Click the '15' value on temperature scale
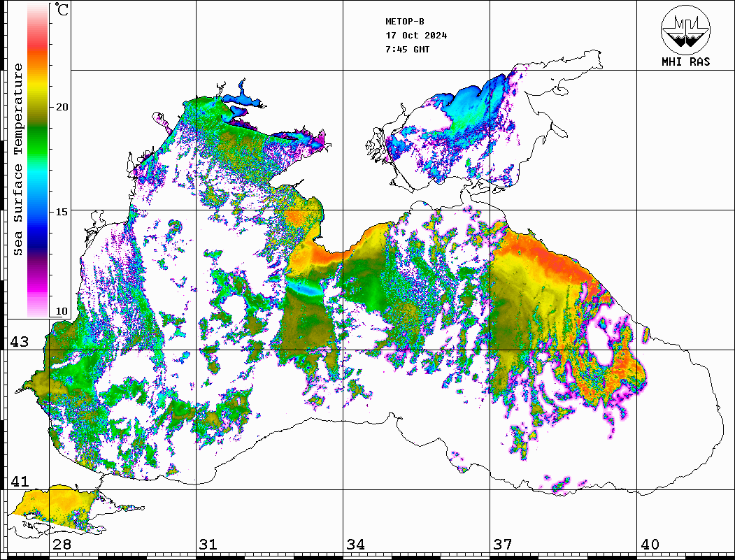 (x=62, y=212)
